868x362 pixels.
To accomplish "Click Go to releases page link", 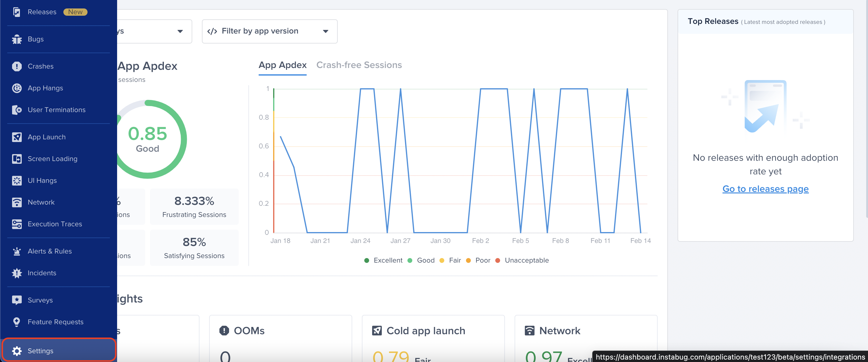I will [765, 189].
